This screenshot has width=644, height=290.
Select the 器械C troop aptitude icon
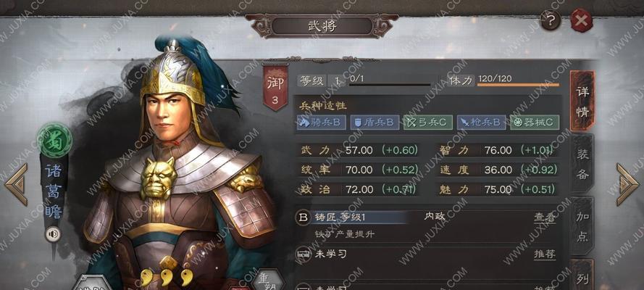[x=535, y=123]
